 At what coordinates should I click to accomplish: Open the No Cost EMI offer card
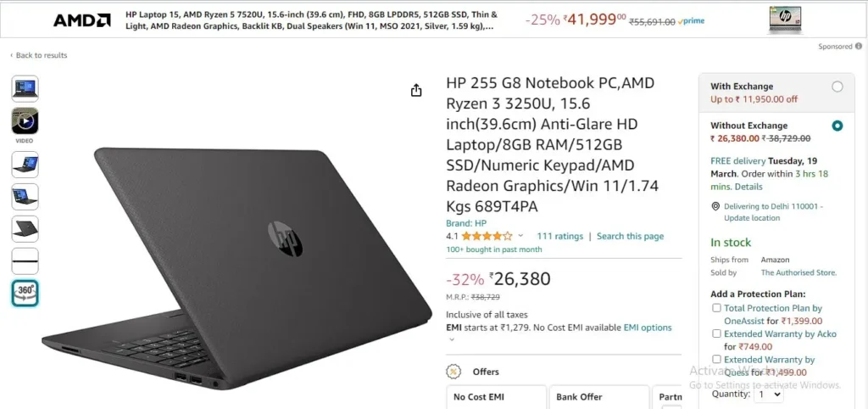coord(496,397)
